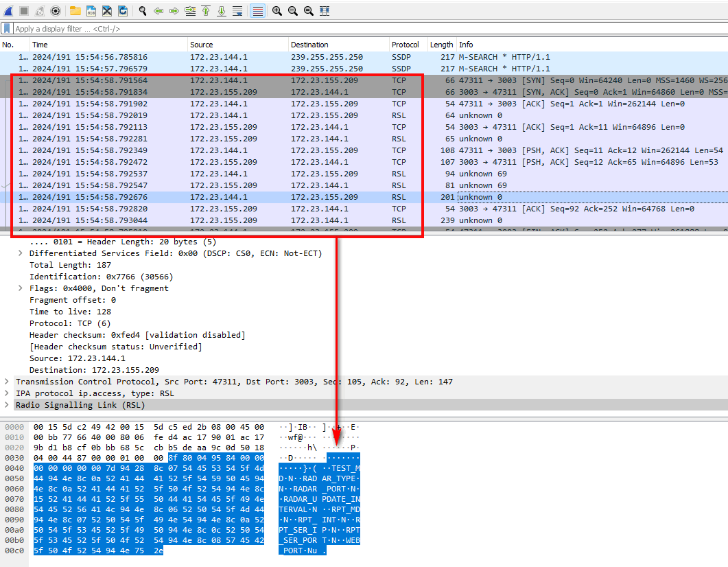Screen dimensions: 728x567
Task: Select Protocol: TCP (6) field
Action: (70, 323)
